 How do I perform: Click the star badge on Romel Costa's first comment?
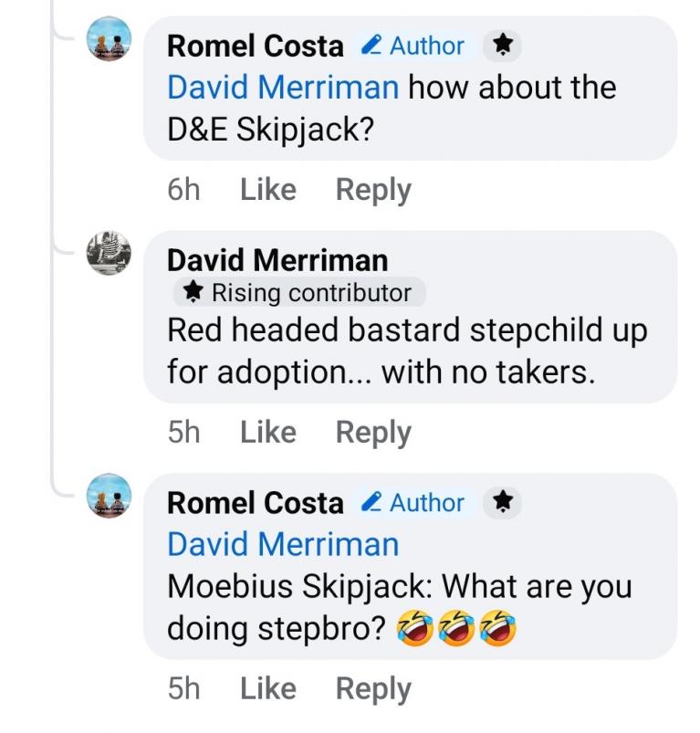(501, 45)
